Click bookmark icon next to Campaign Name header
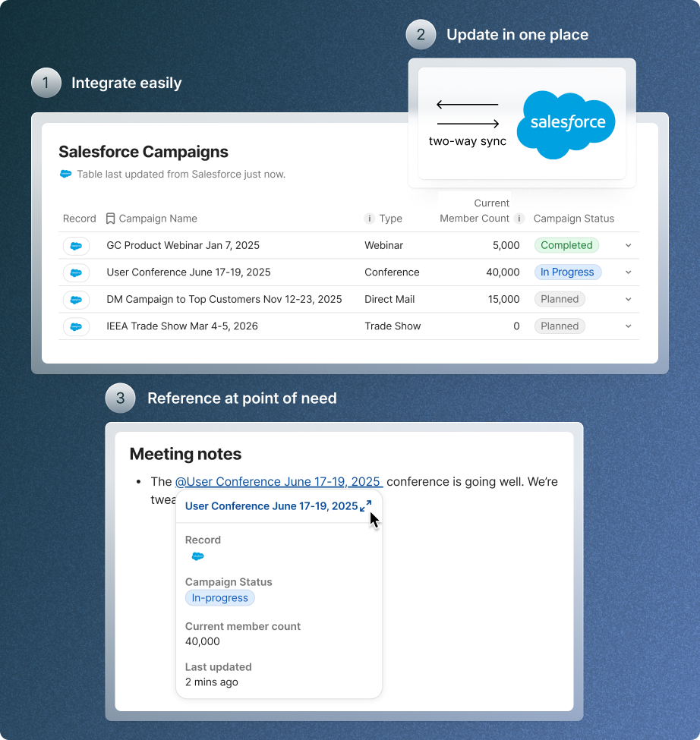Viewport: 700px width, 740px height. [110, 219]
